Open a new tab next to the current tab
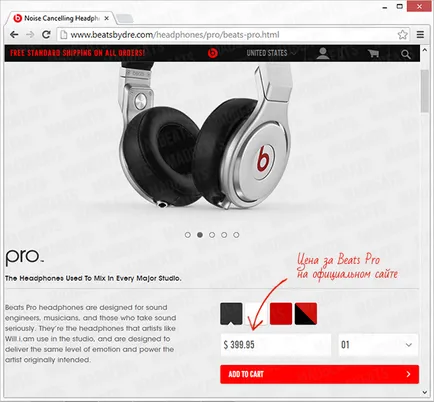Viewport: 434px width, 402px height. (125, 19)
